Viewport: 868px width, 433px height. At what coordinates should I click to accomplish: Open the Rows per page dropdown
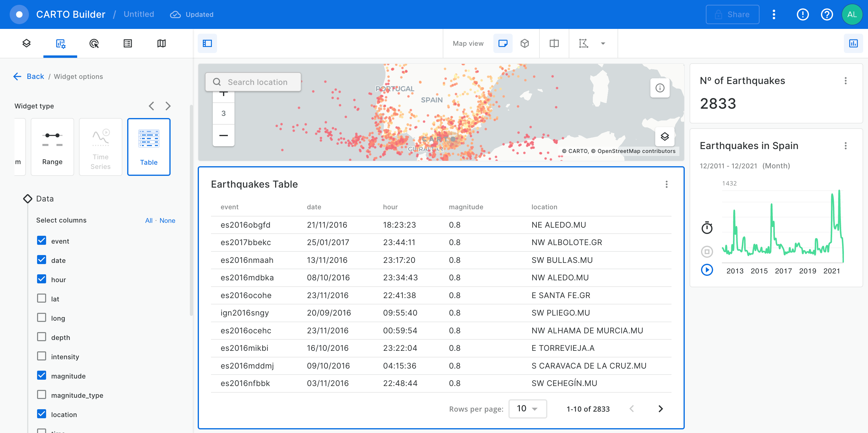coord(527,409)
